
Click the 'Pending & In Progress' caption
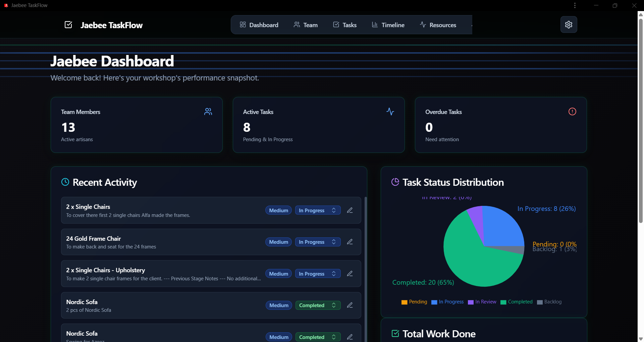click(268, 139)
